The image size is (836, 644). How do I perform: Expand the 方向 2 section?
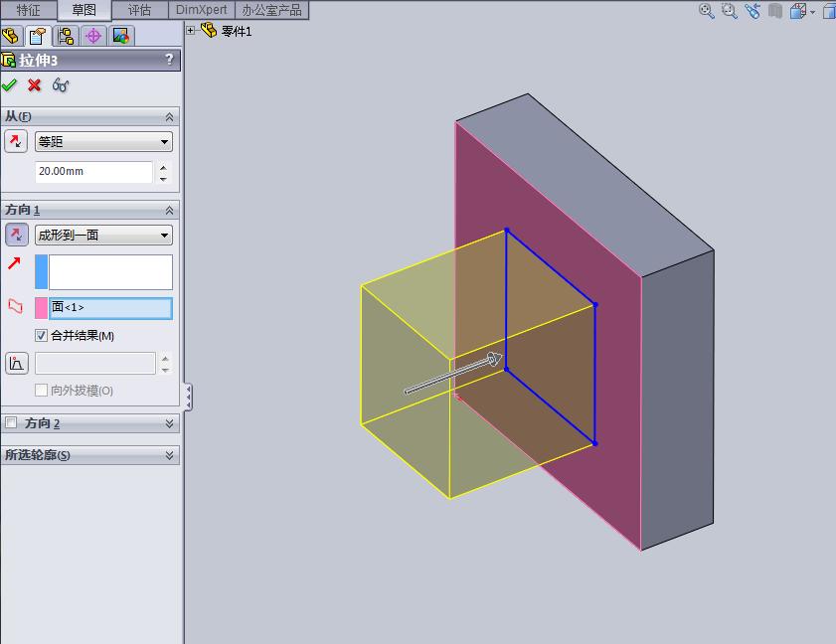pos(169,423)
